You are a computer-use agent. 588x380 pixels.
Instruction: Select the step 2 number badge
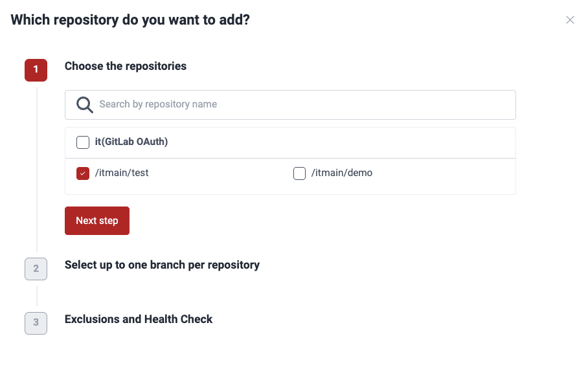(36, 269)
